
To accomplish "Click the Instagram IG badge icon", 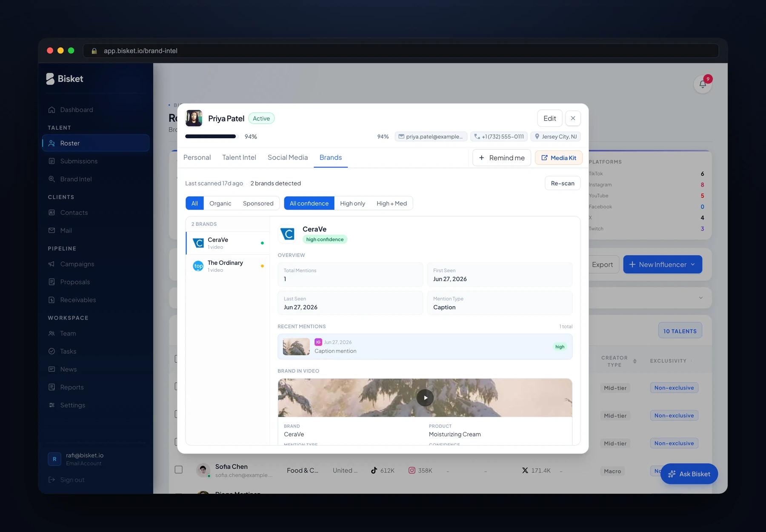I will coord(318,342).
